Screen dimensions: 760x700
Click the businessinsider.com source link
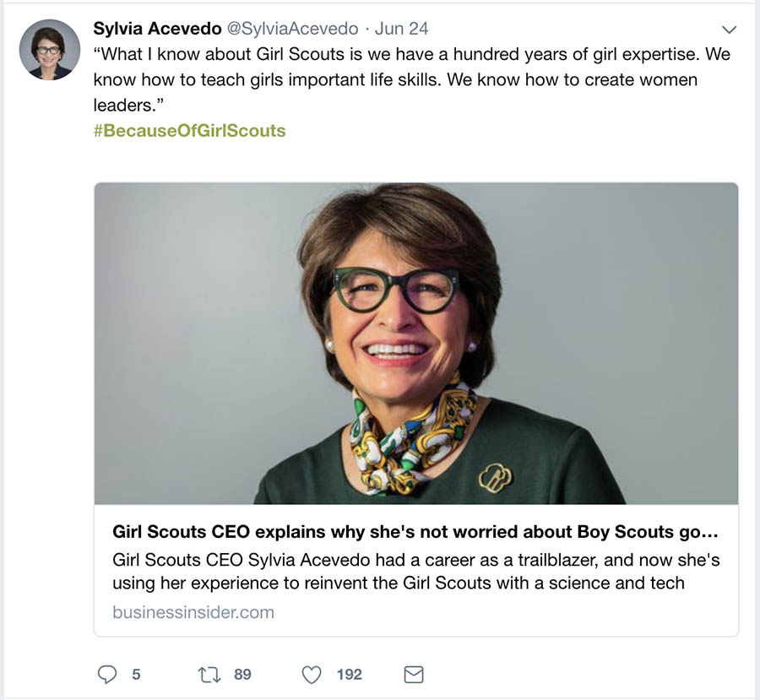coord(193,612)
